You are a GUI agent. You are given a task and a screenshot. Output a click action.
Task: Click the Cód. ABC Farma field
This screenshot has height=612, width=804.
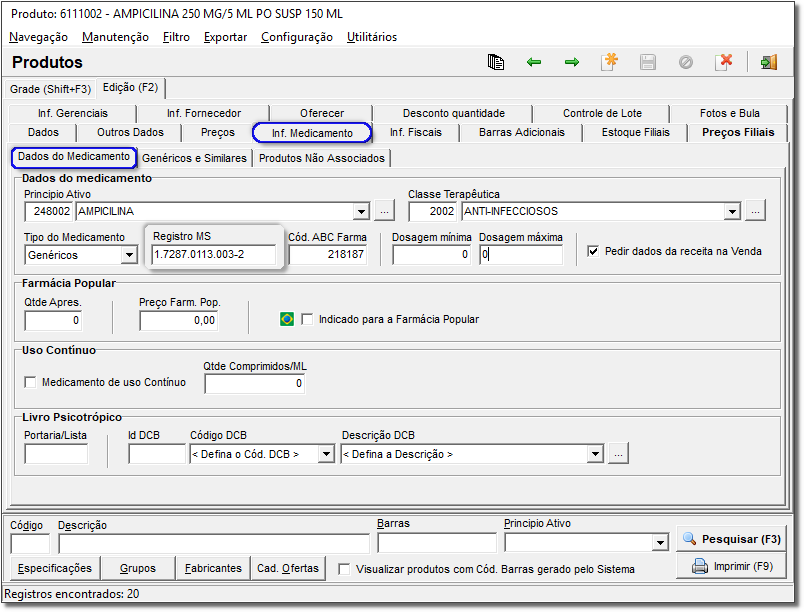(x=328, y=254)
